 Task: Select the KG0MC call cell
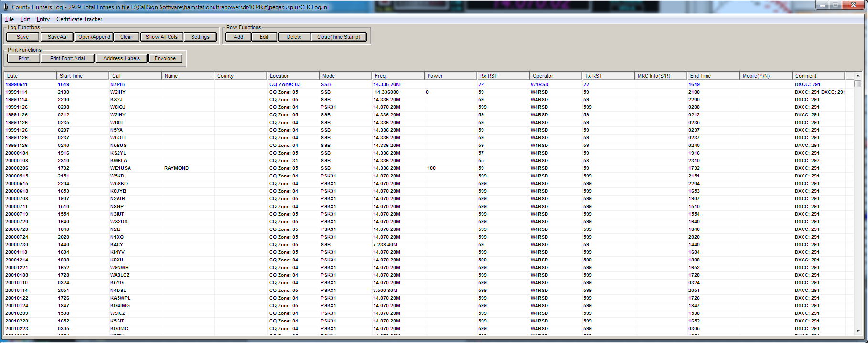(119, 329)
